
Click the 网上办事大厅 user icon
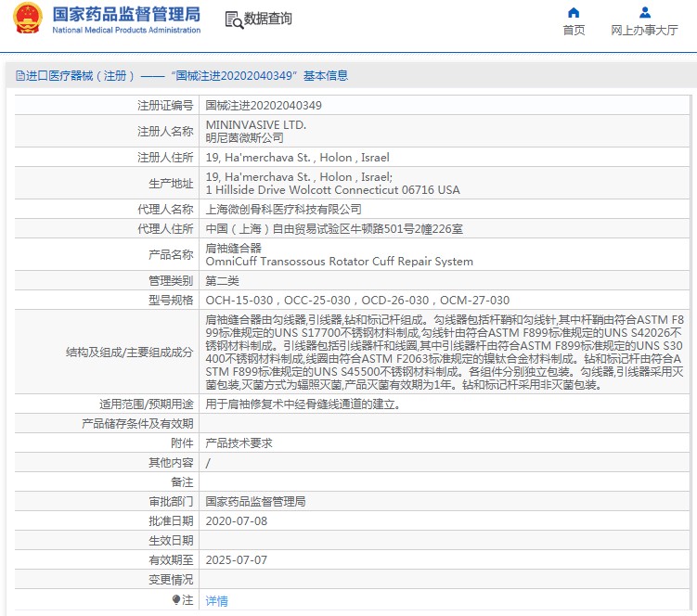644,12
